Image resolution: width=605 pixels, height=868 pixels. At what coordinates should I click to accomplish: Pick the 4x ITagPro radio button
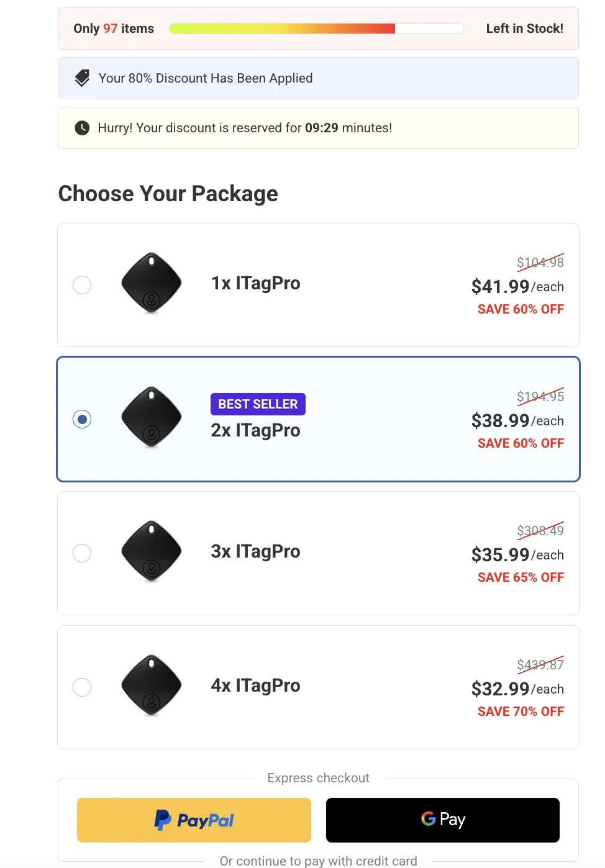[x=82, y=687]
